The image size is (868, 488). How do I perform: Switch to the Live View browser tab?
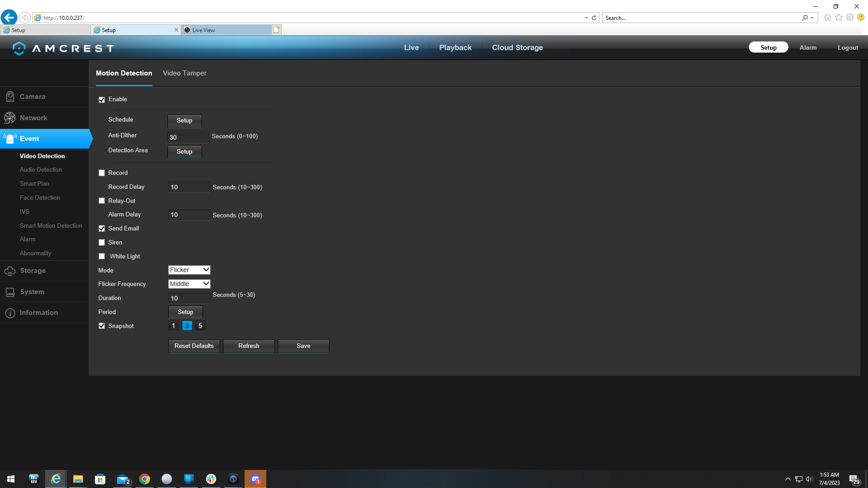click(226, 30)
